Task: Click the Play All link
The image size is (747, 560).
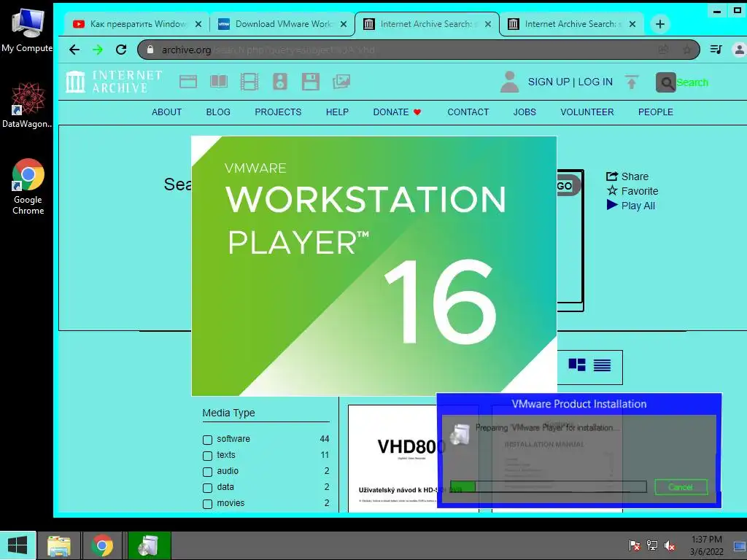Action: (631, 206)
